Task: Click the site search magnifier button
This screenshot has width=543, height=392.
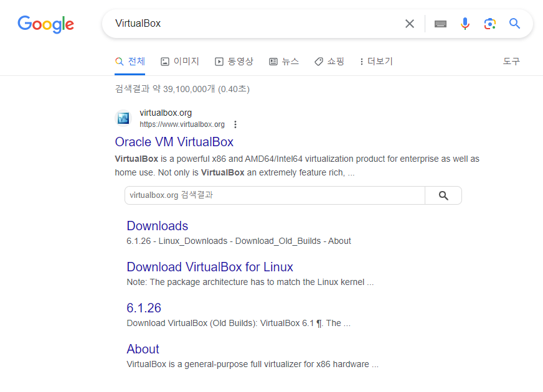Action: pos(443,195)
